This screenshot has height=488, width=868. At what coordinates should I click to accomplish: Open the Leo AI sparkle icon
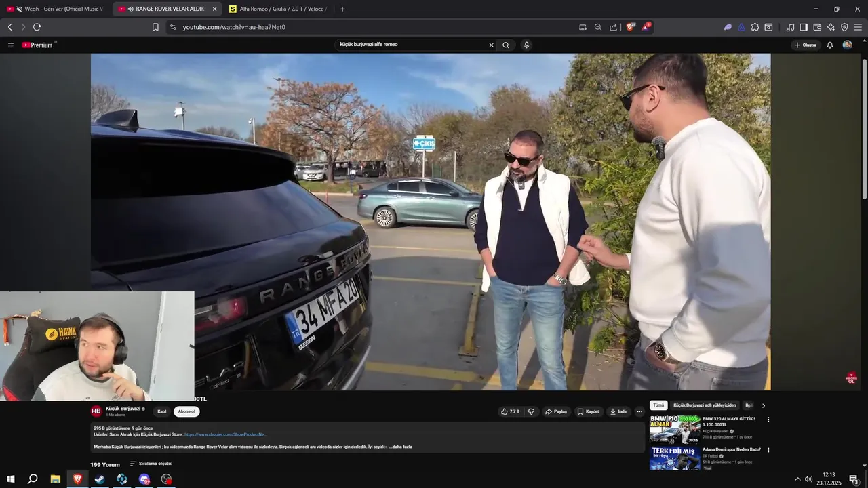point(831,27)
